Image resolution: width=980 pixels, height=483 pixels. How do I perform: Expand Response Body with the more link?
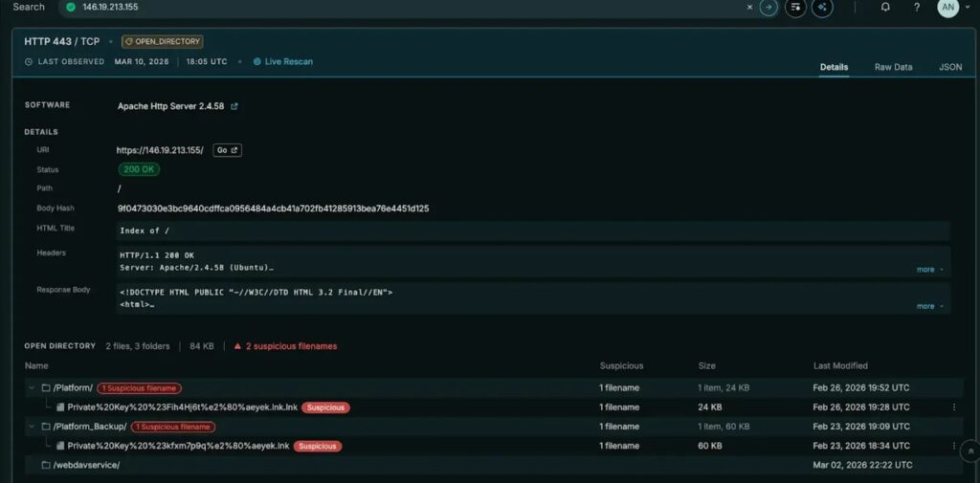coord(929,306)
